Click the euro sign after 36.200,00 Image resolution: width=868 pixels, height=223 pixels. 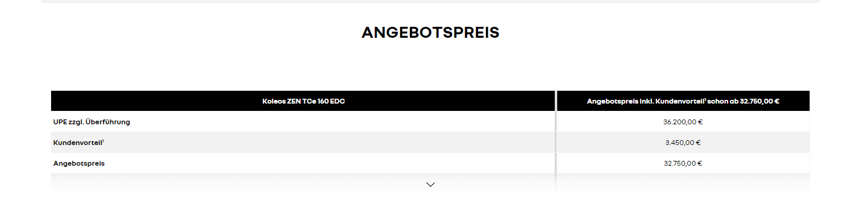point(701,122)
